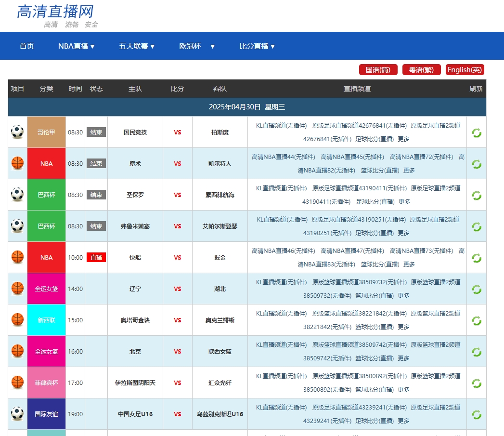
Task: Click the refresh icon for 国民竞技 vs 柏斯度
Action: 477,132
